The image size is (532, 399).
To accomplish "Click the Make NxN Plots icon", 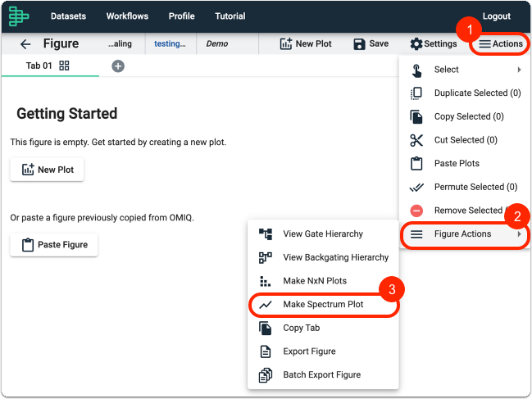I will (265, 281).
